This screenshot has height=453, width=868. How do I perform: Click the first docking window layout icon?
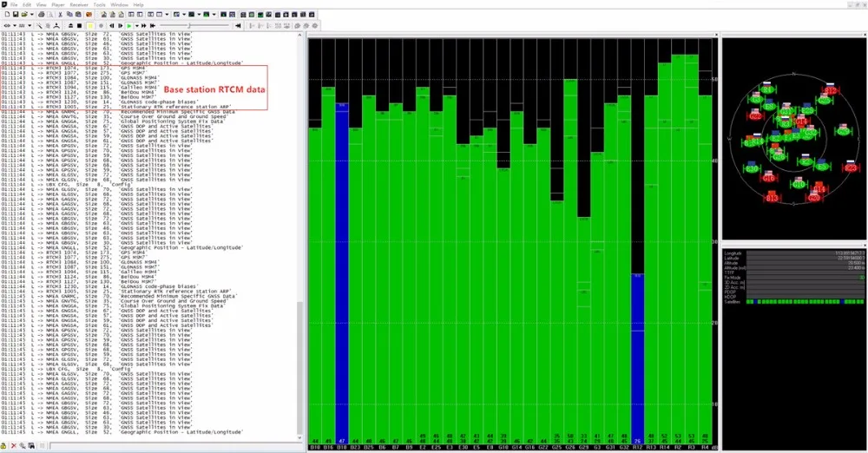[131, 15]
